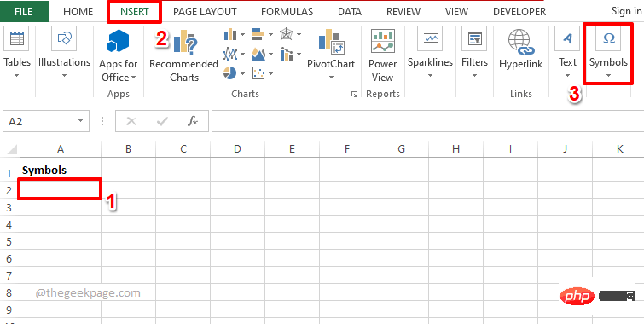
Task: Insert an area chart
Action: pyautogui.click(x=258, y=54)
